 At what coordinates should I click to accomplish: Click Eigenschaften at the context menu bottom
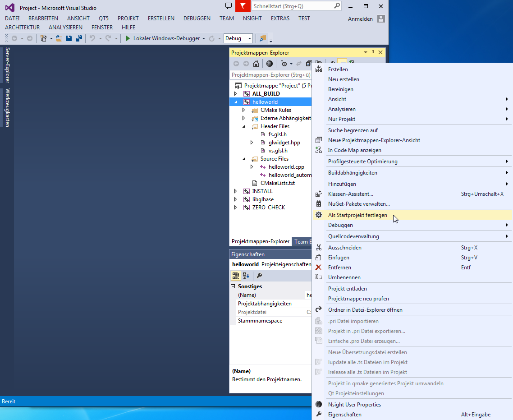[412, 415]
